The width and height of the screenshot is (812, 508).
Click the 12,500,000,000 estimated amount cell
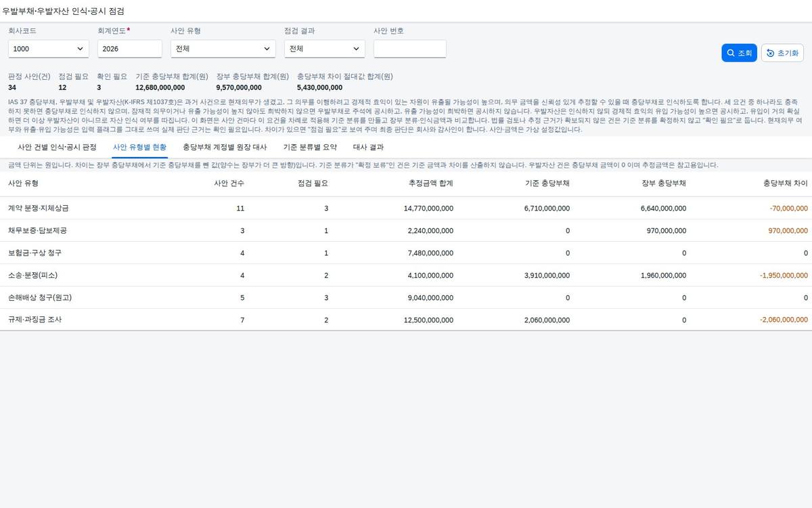click(428, 320)
